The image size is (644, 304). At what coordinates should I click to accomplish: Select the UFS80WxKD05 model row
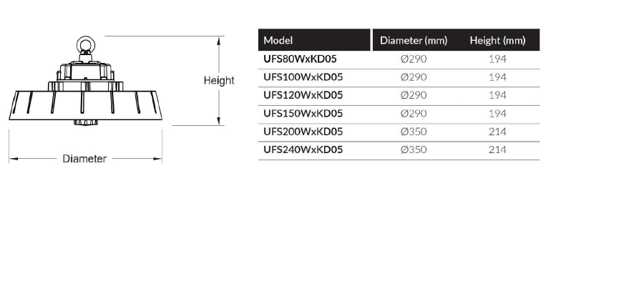(399, 59)
